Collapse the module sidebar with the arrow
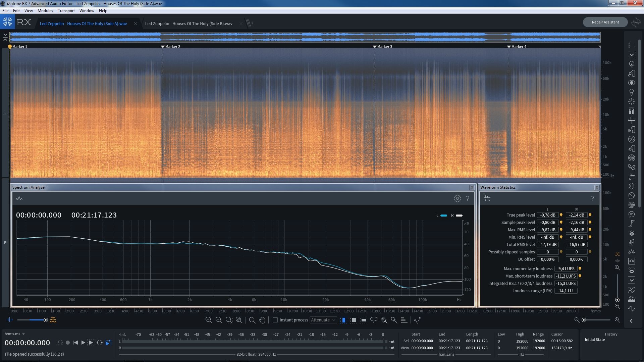Viewport: 644px width, 362px height. [x=631, y=321]
